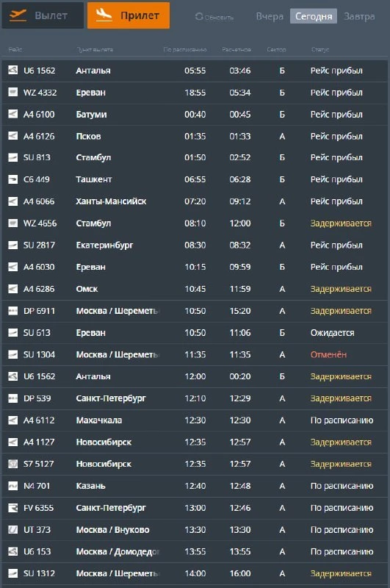Click the airline logo beside A4 6100 Батуми

tap(12, 114)
